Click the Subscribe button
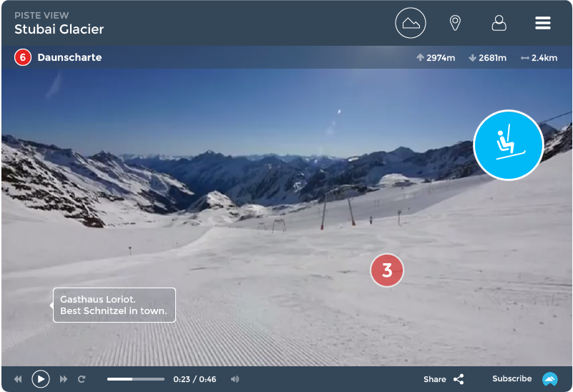The width and height of the screenshot is (573, 392). pos(511,378)
